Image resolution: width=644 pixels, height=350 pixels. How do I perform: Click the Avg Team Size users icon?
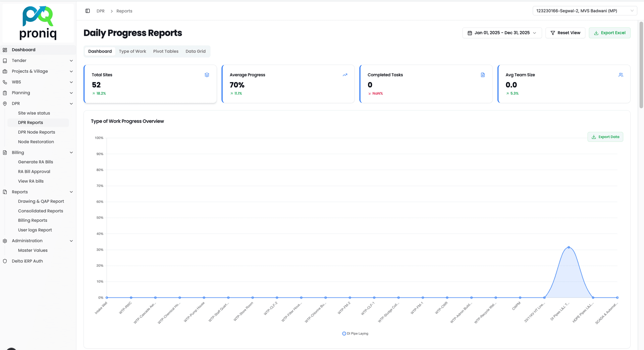tap(621, 75)
